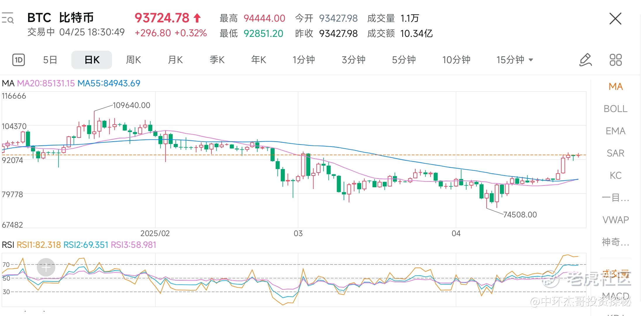Open the stock search list icon
The height and width of the screenshot is (316, 644).
pyautogui.click(x=8, y=18)
